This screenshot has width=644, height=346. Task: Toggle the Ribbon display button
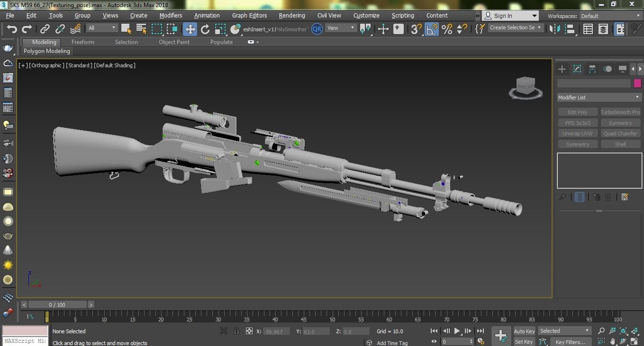pos(619,29)
